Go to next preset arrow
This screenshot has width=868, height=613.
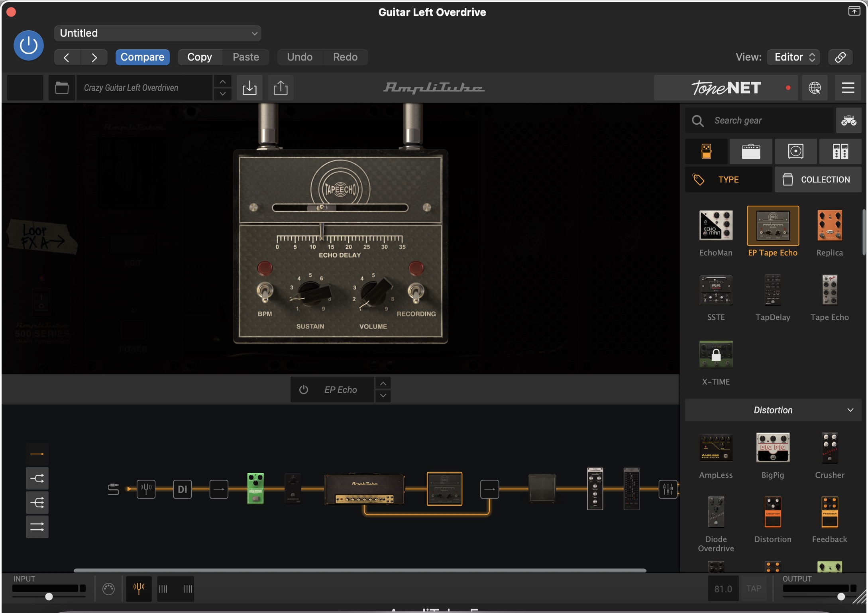94,57
